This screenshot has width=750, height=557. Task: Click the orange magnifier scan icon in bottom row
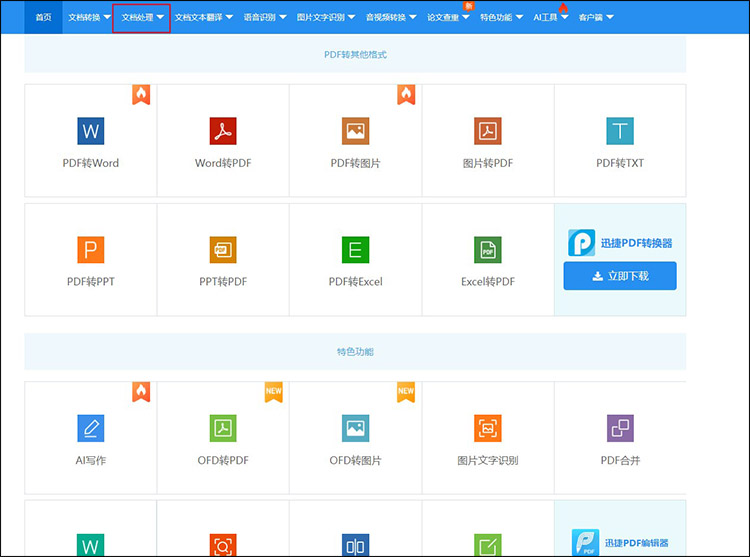[223, 545]
